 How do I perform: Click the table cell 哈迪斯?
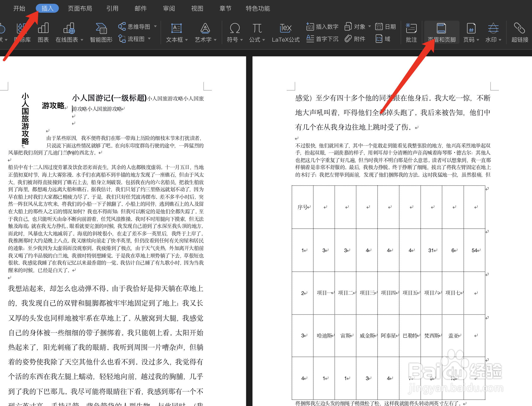click(324, 336)
